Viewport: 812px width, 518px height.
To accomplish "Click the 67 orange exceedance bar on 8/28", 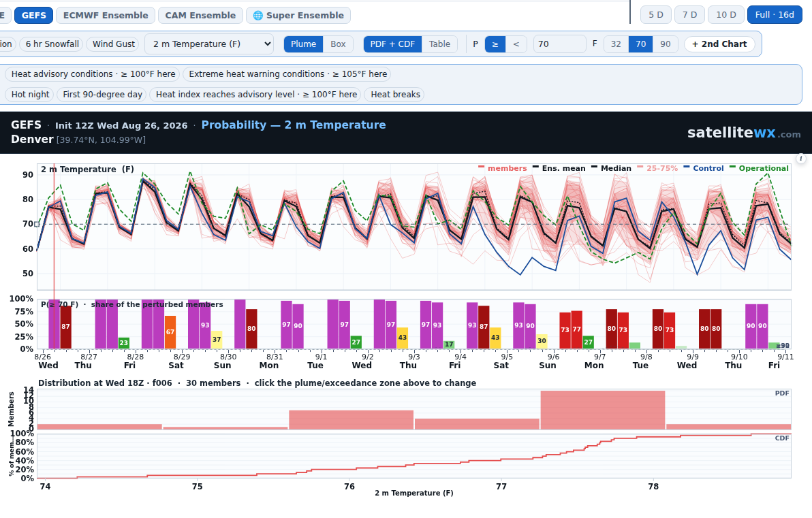I will (x=170, y=332).
